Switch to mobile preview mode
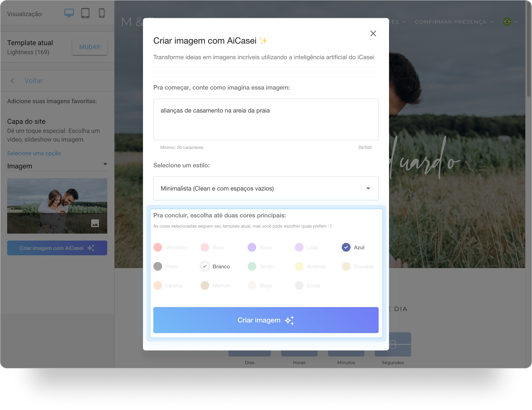Viewport: 532px width, 410px height. pos(102,13)
